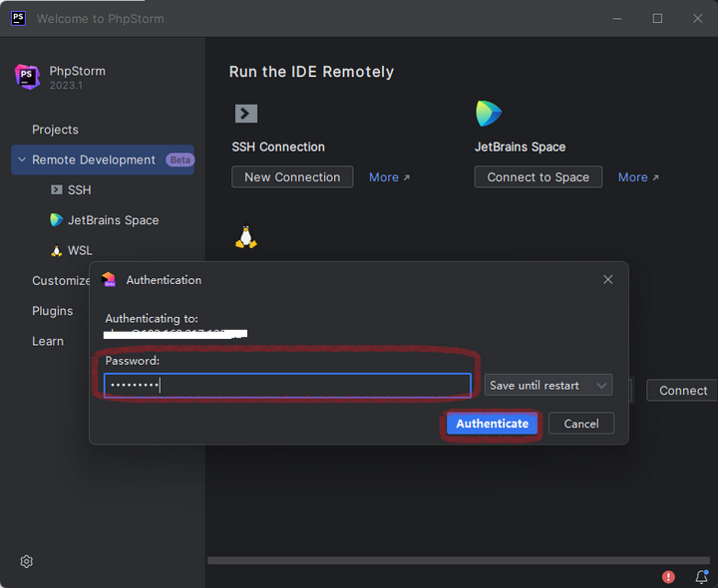
Task: Click the PhpStorm logo in sidebar
Action: pyautogui.click(x=28, y=77)
